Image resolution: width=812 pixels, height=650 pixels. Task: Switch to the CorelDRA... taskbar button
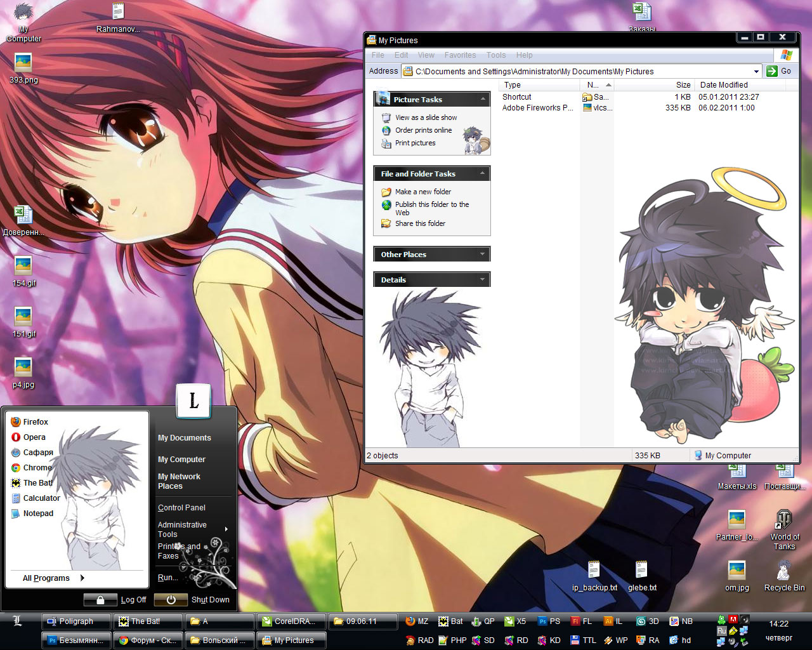point(291,621)
